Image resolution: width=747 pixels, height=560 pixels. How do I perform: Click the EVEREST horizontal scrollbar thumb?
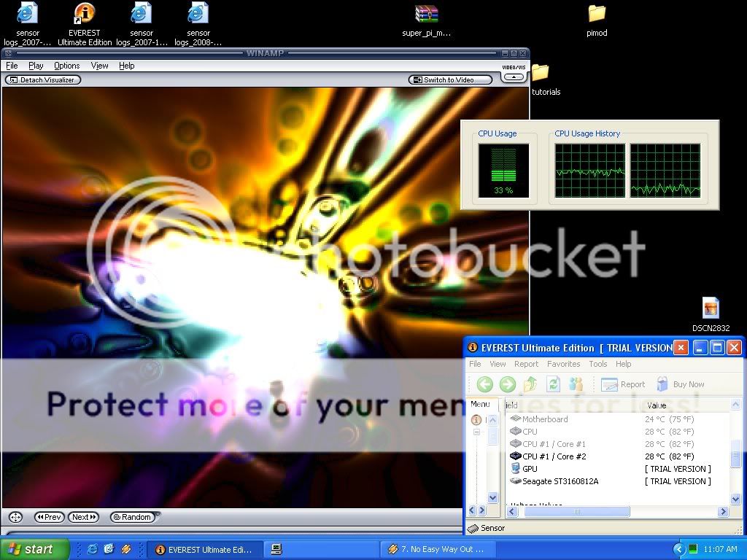click(x=576, y=512)
